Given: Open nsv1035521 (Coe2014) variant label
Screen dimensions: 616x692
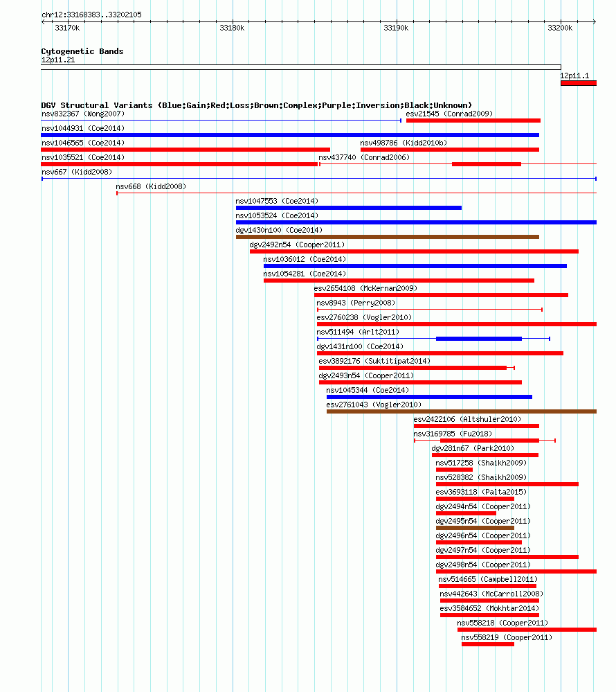Looking at the screenshot, I should point(83,157).
